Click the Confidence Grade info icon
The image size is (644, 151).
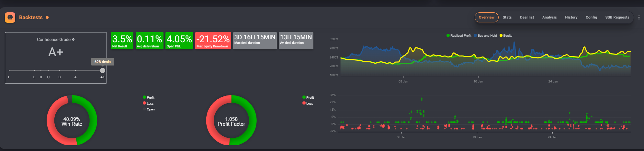tap(73, 40)
